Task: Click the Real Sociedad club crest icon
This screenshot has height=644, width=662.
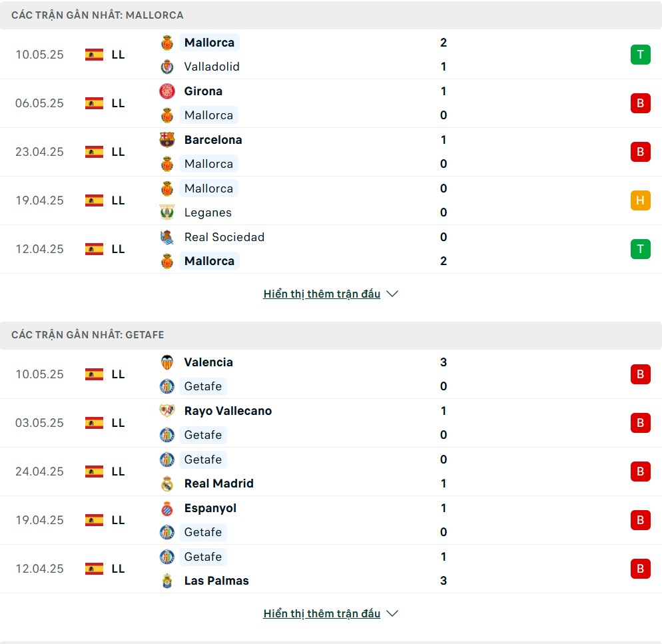Action: point(167,237)
